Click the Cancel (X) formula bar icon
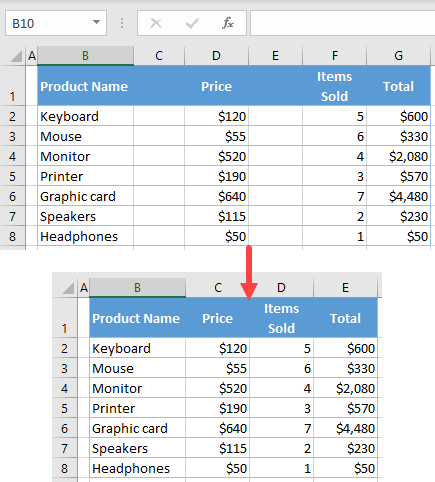This screenshot has height=482, width=435. click(156, 23)
